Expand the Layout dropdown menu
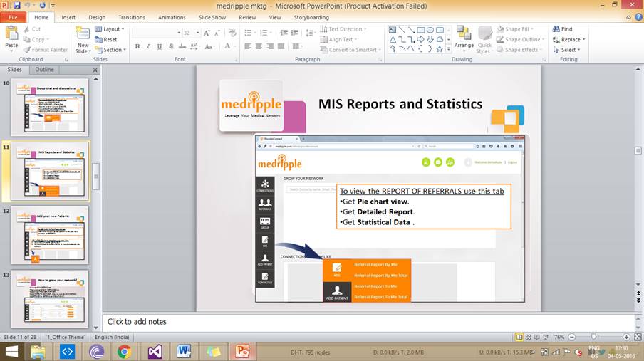This screenshot has height=361, width=644. point(110,29)
